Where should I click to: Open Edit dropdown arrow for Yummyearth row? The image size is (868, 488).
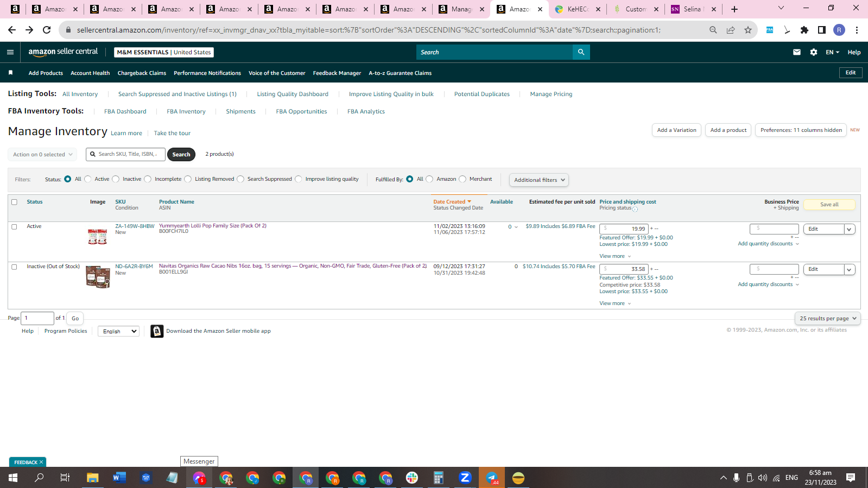click(850, 230)
